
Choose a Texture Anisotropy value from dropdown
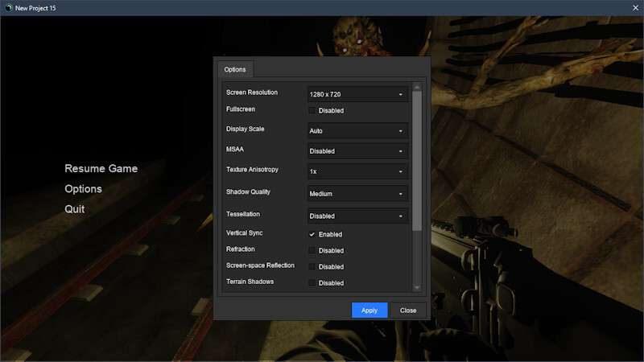[x=357, y=171]
